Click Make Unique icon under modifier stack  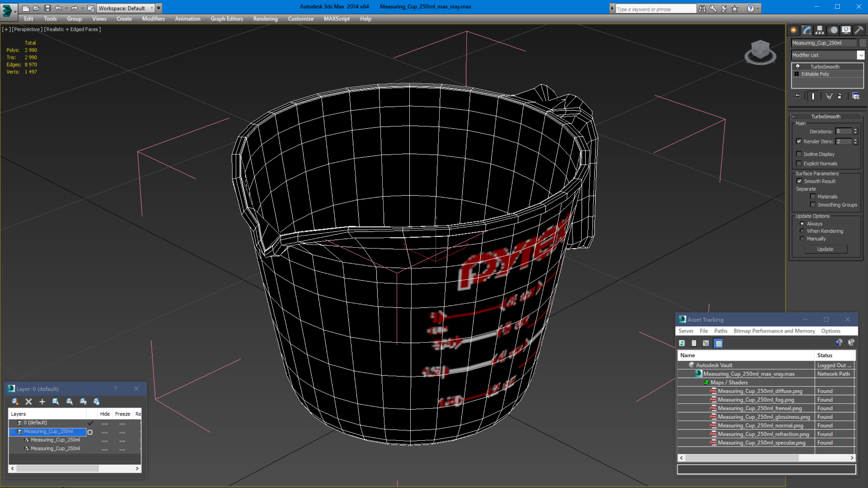pyautogui.click(x=829, y=96)
